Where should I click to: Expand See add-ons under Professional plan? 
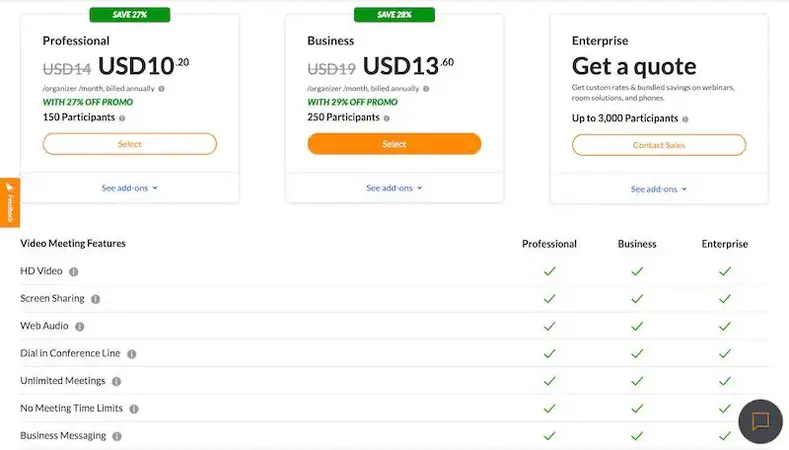pyautogui.click(x=130, y=188)
